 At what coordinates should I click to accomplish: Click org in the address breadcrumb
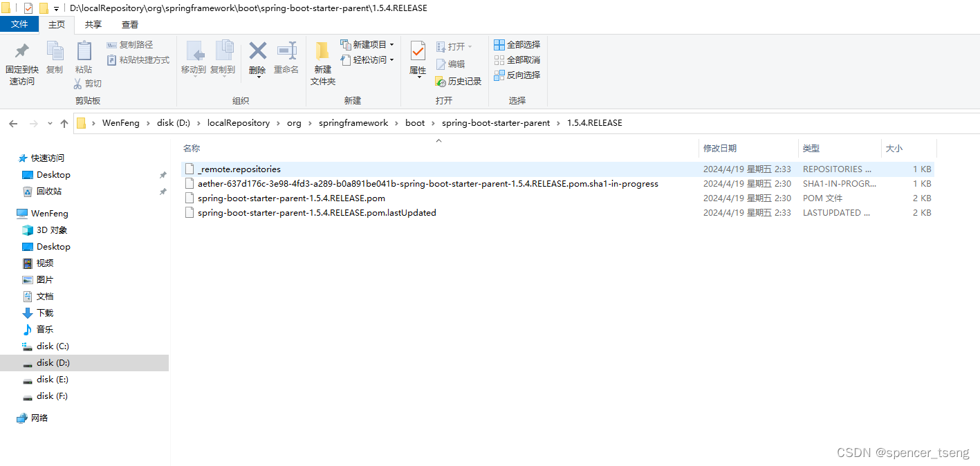(x=295, y=123)
